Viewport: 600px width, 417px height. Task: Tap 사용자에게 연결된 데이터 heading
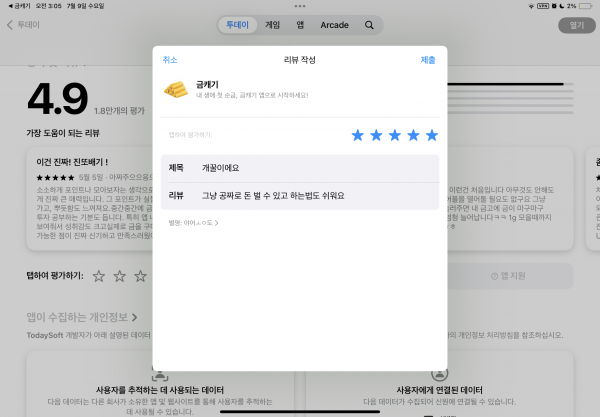click(439, 390)
